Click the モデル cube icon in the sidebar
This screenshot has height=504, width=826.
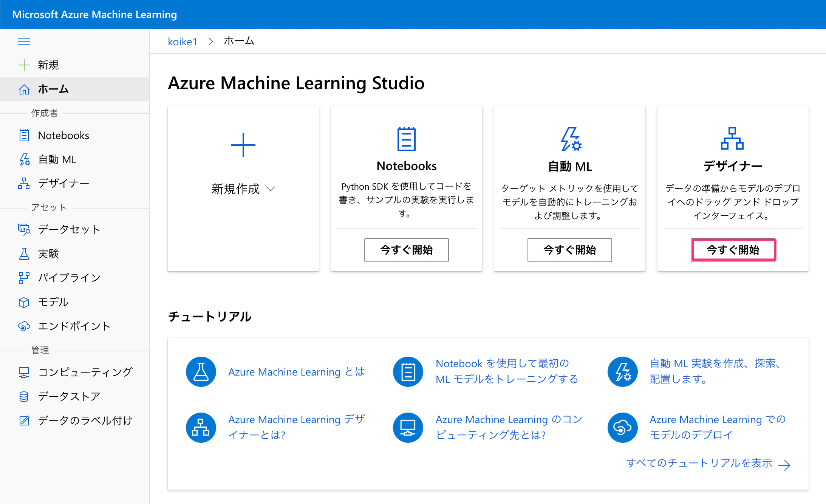click(24, 302)
